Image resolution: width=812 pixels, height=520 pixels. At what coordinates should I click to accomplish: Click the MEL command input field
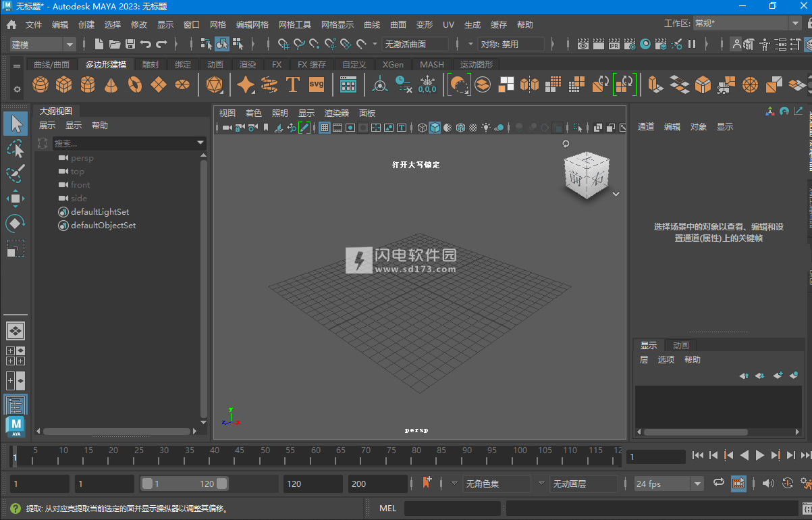coord(452,509)
